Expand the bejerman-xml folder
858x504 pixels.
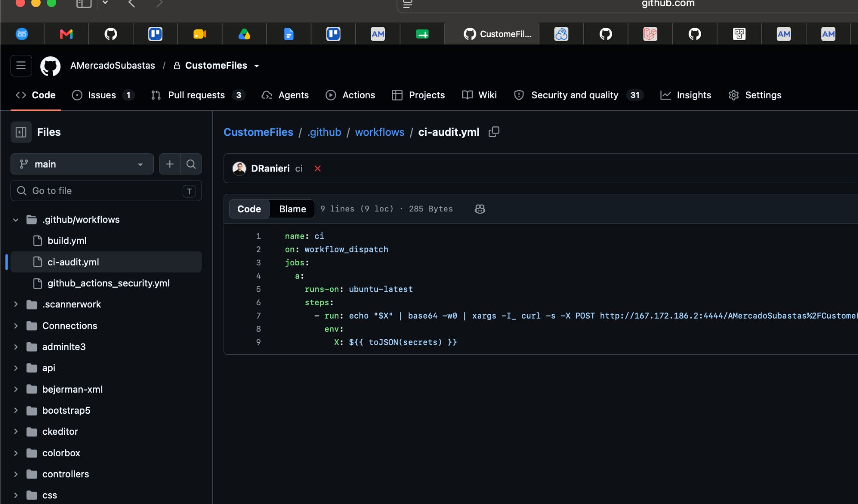pos(16,389)
